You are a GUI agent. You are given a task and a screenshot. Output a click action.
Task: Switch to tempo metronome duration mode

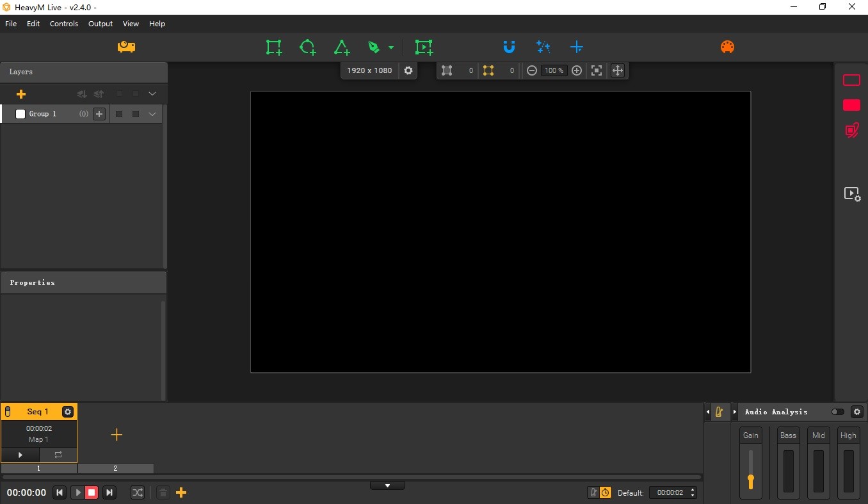tap(593, 492)
